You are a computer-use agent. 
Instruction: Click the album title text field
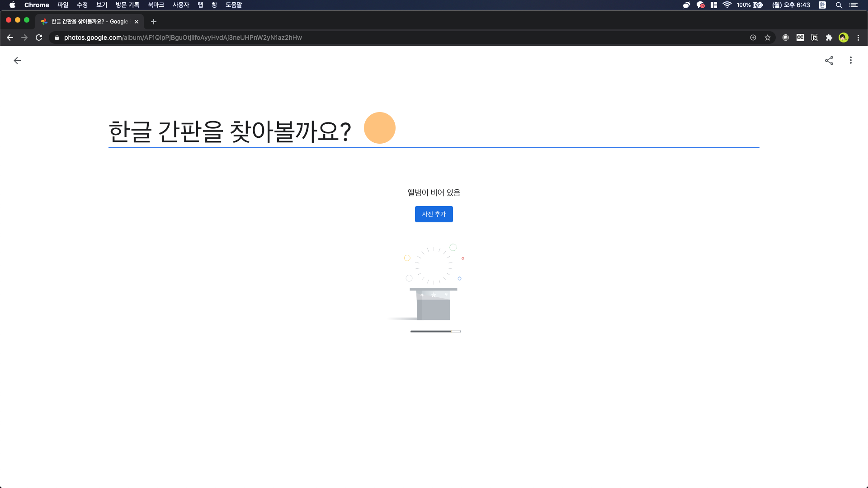pyautogui.click(x=230, y=131)
